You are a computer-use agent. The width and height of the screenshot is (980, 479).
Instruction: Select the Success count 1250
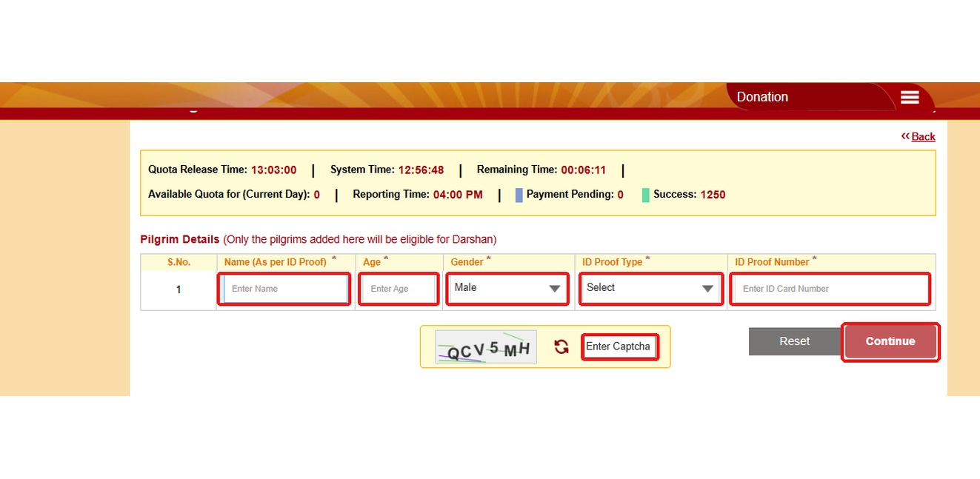pyautogui.click(x=713, y=195)
